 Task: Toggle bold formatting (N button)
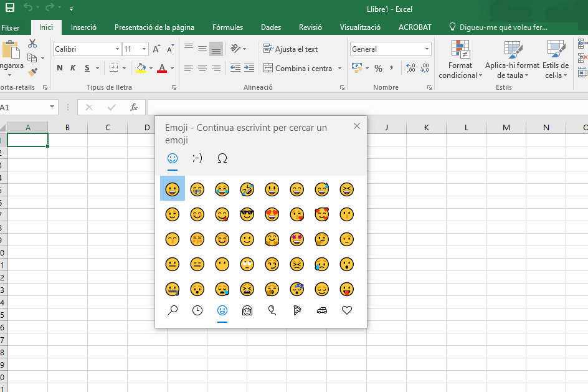(x=60, y=68)
